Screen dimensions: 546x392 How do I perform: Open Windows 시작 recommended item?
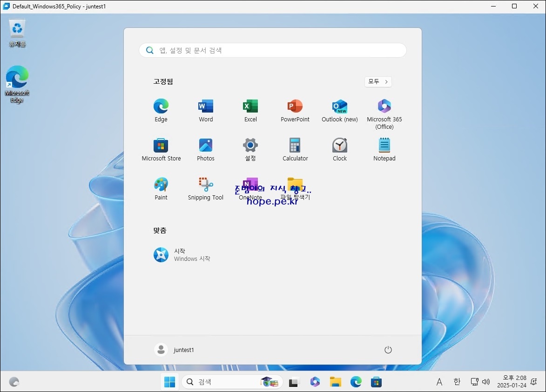[182, 255]
